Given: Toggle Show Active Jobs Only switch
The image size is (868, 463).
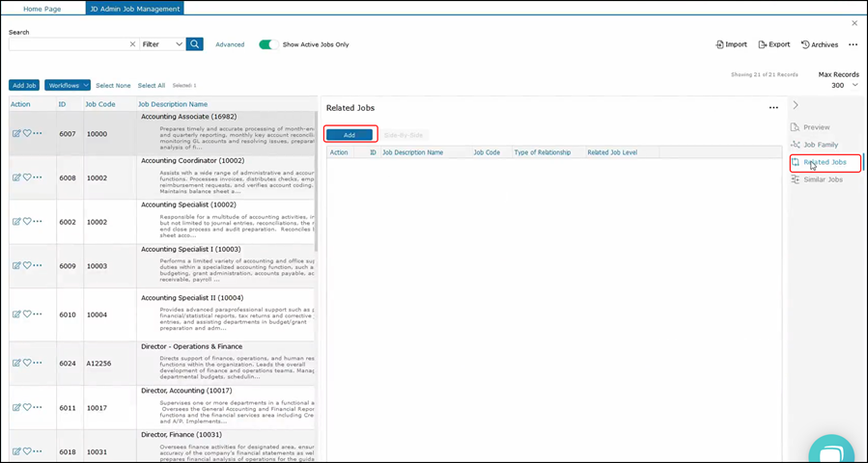Looking at the screenshot, I should (x=268, y=44).
